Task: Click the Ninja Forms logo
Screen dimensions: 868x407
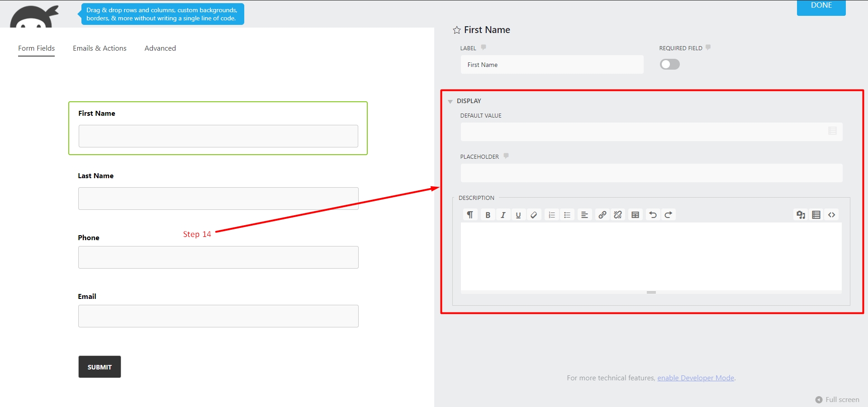Action: [34, 17]
